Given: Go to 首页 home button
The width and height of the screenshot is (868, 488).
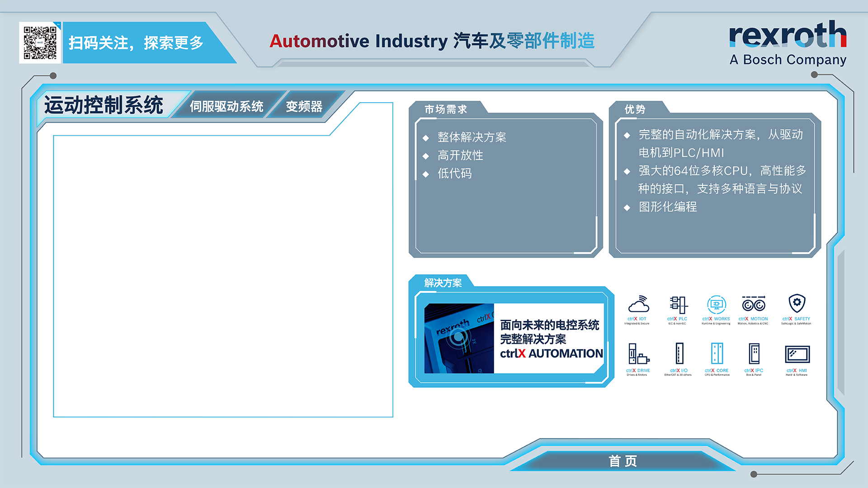Looking at the screenshot, I should [623, 461].
